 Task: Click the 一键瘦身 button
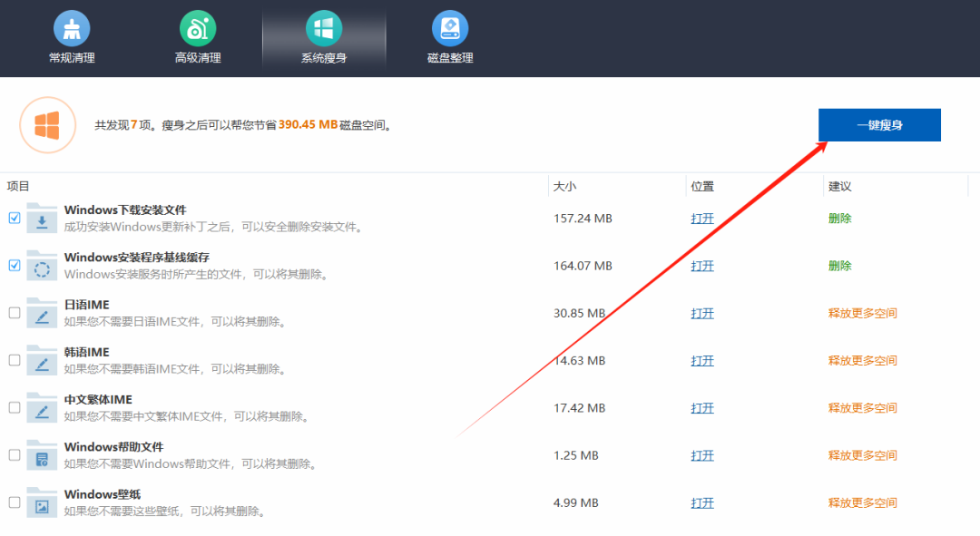pyautogui.click(x=879, y=125)
